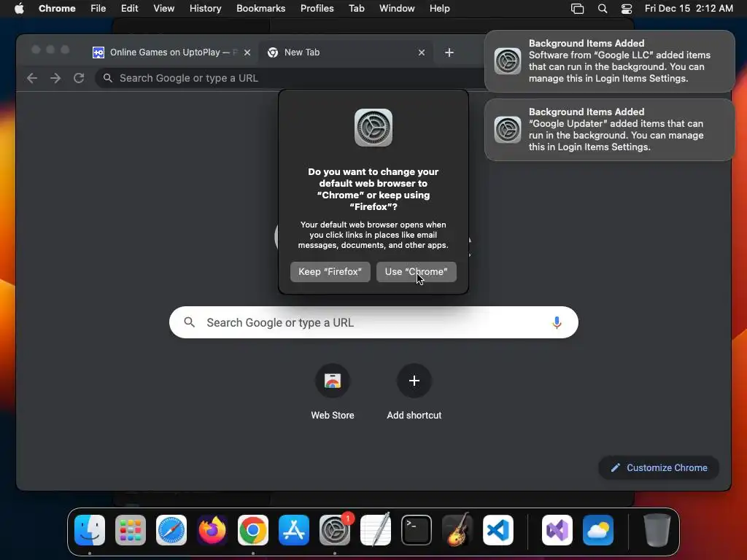Open the File menu
The height and width of the screenshot is (560, 747).
[x=98, y=9]
